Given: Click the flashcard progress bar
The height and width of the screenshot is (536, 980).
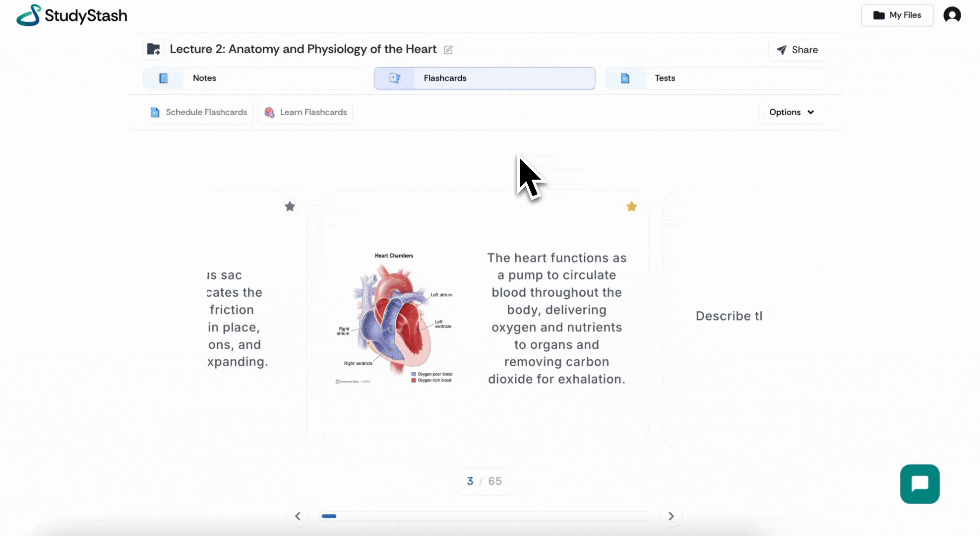Looking at the screenshot, I should pos(484,516).
